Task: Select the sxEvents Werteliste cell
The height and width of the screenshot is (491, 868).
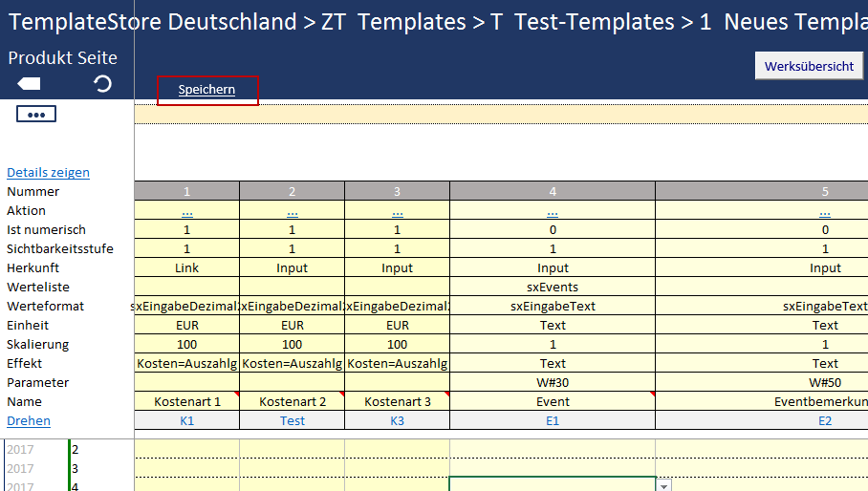Action: click(x=553, y=288)
